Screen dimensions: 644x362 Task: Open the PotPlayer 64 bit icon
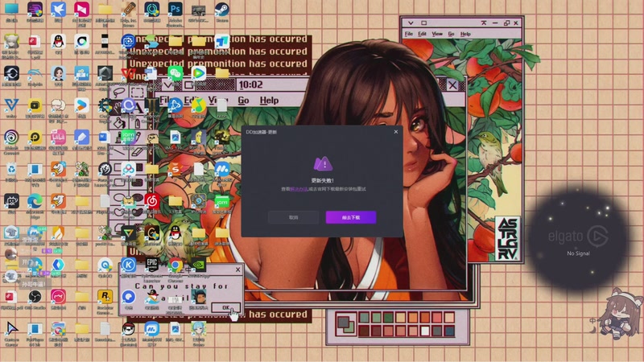coord(35,329)
